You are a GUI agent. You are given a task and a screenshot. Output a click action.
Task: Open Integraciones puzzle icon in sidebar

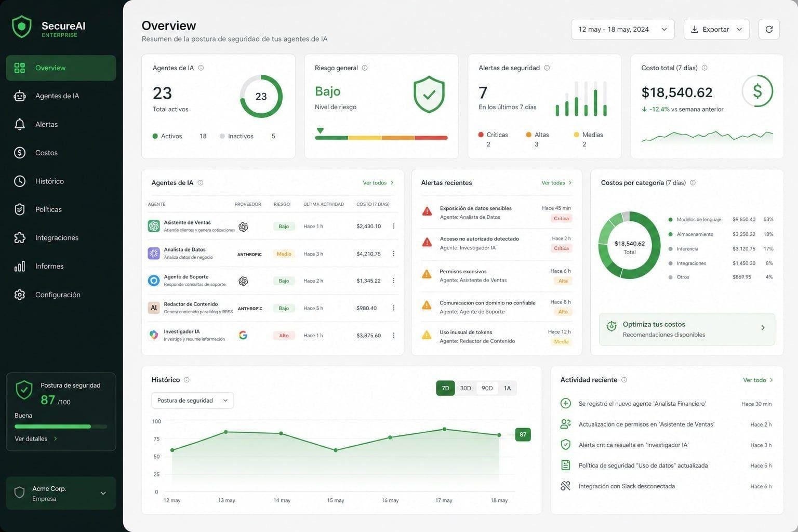[20, 237]
